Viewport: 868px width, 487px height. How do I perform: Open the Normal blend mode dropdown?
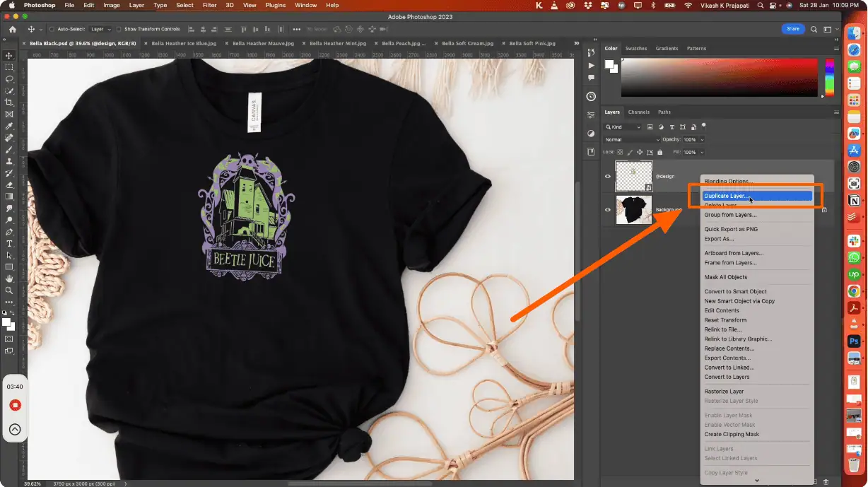631,139
